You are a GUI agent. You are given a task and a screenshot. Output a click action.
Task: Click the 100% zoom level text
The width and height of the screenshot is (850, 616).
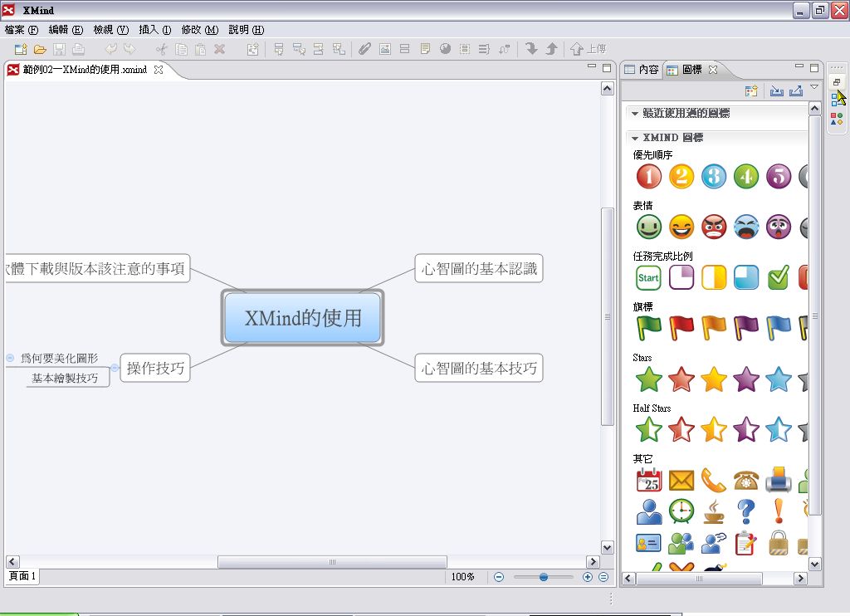click(x=462, y=577)
